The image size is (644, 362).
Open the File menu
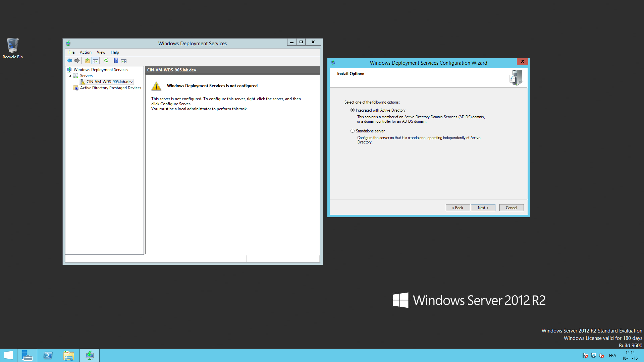(71, 52)
